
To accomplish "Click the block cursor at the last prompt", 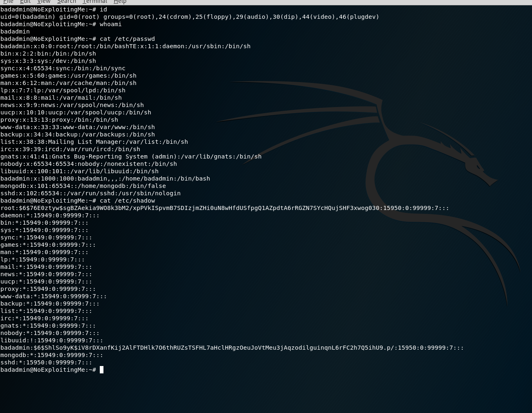I will (102, 370).
